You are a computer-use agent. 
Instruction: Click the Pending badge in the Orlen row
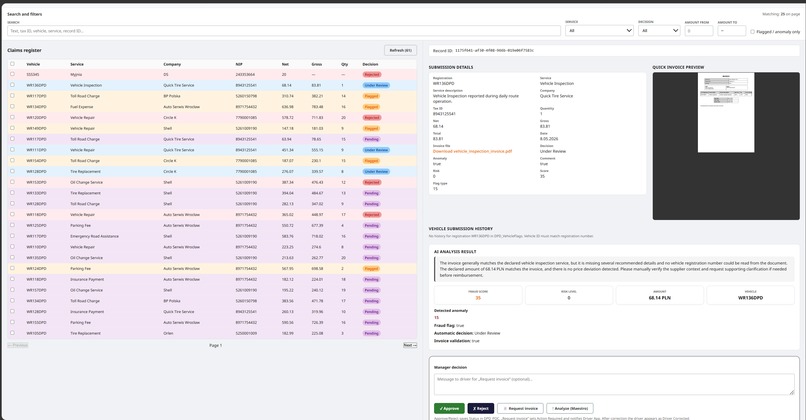372,333
